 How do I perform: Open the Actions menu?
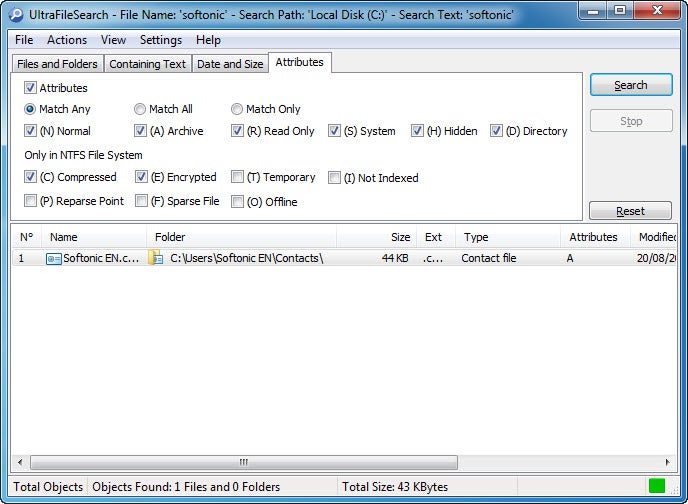pos(67,40)
